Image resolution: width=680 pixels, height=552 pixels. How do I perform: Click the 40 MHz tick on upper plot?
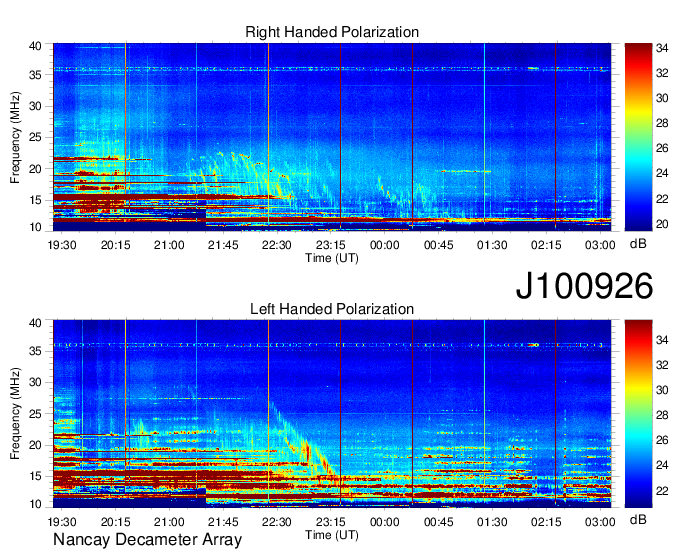click(35, 46)
